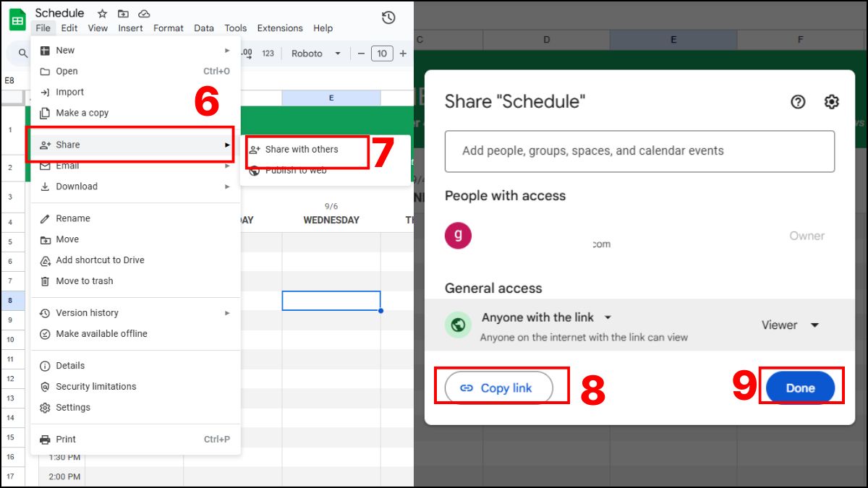Open share settings via the gear icon
The height and width of the screenshot is (488, 868).
tap(831, 102)
